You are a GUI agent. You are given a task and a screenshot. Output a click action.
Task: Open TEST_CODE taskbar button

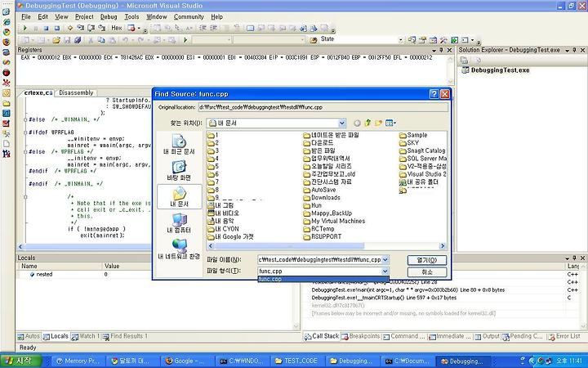(x=296, y=361)
